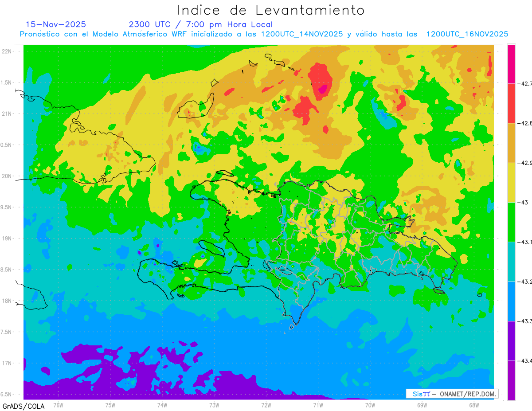Click the colorbar value -43.2
532x411 pixels.
(524, 282)
